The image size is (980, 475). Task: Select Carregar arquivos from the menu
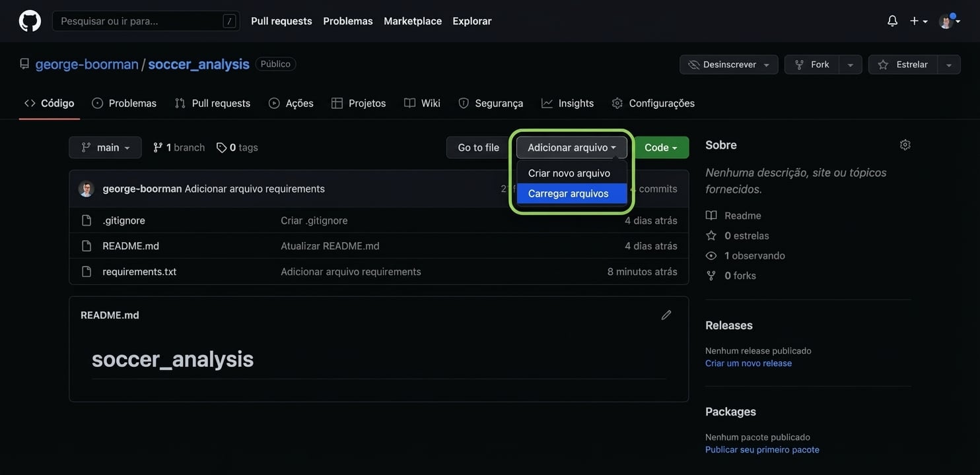tap(569, 194)
